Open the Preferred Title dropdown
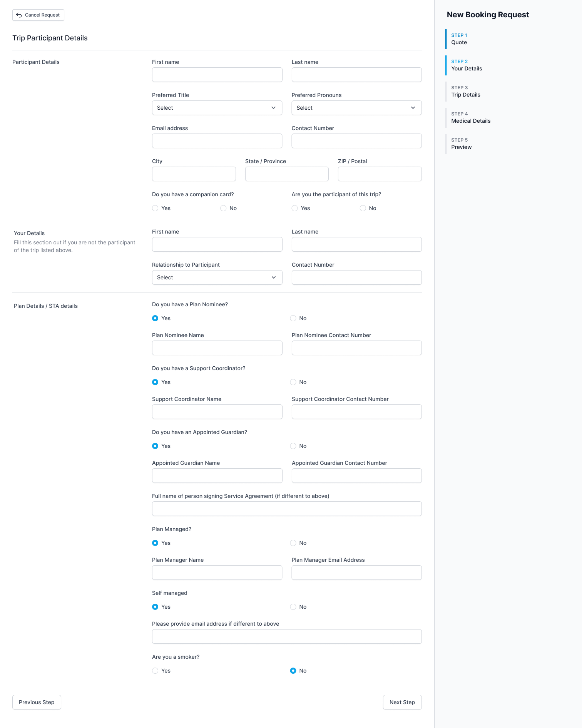 point(217,108)
